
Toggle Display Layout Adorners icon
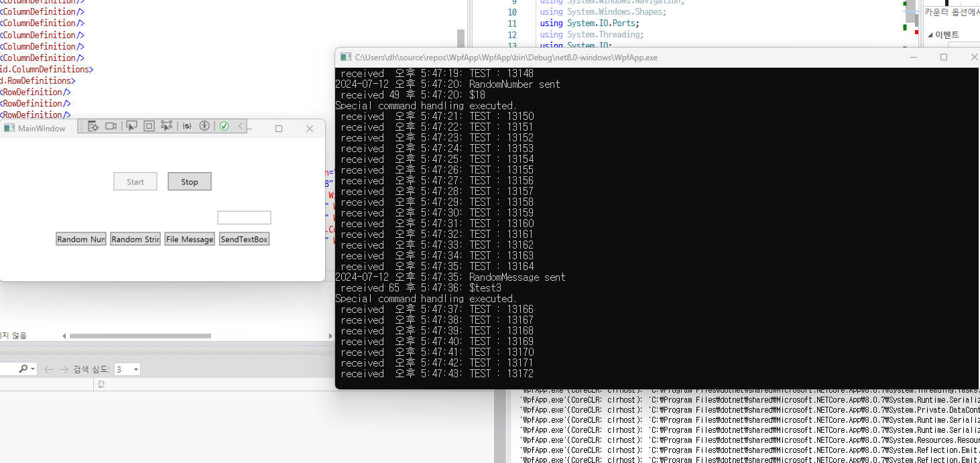tap(149, 126)
